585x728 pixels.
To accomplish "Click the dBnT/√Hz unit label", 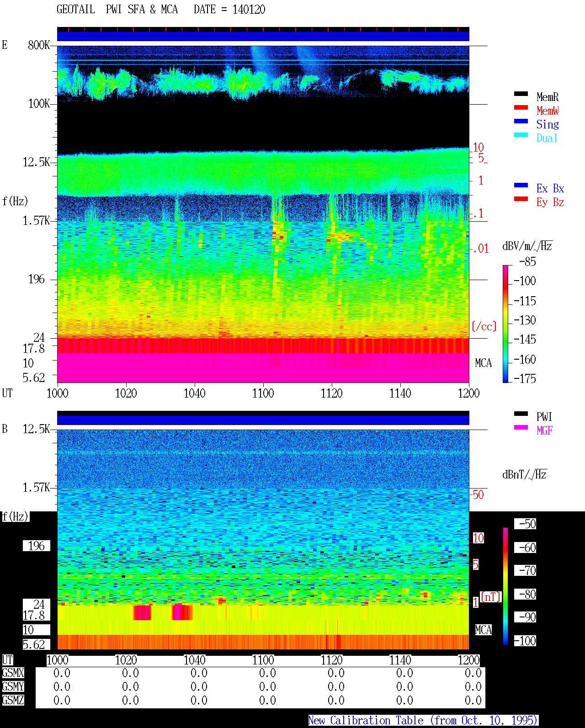I will pyautogui.click(x=525, y=474).
